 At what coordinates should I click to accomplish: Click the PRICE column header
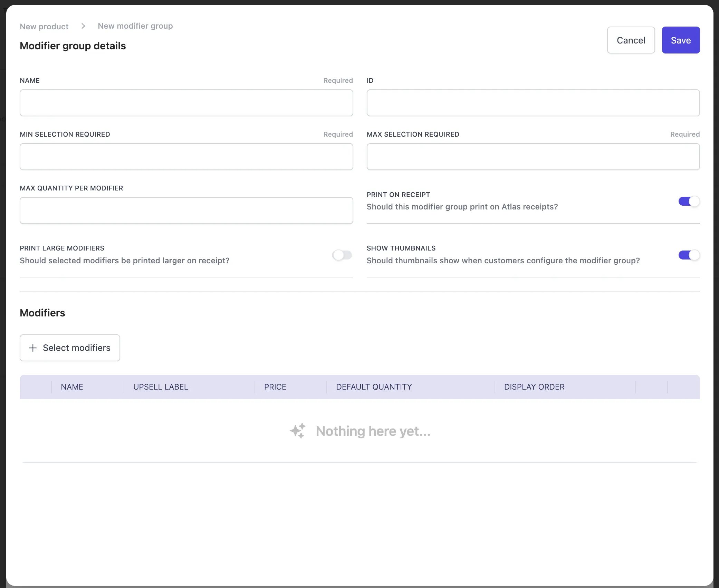pos(275,387)
